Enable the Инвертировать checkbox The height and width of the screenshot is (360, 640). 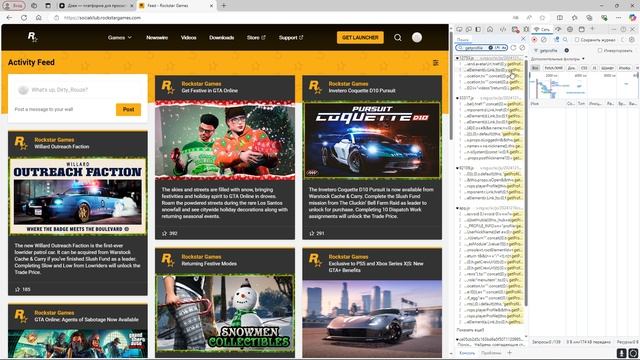click(600, 50)
